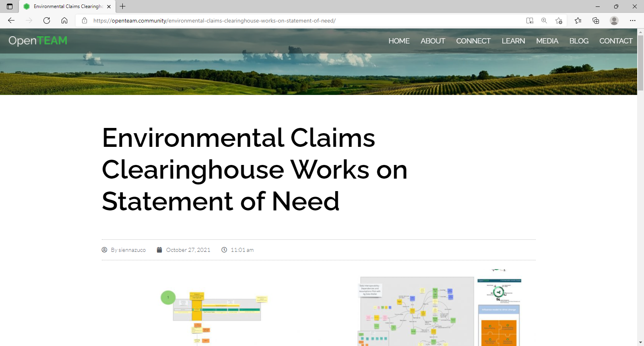Click the article title heading
This screenshot has width=644, height=346.
pos(254,169)
